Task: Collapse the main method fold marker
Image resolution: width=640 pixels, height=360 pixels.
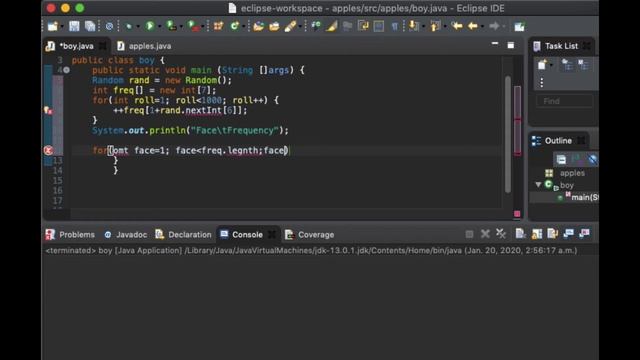Action: tap(66, 70)
